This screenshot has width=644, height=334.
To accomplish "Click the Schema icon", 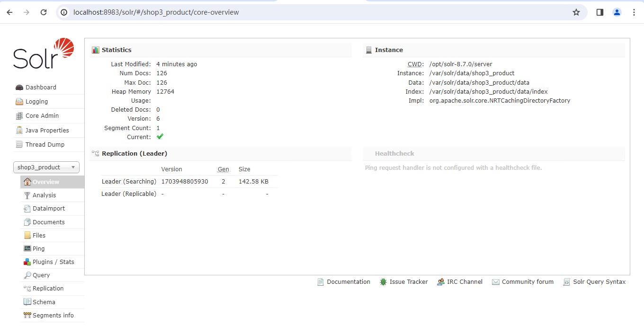I will click(27, 302).
